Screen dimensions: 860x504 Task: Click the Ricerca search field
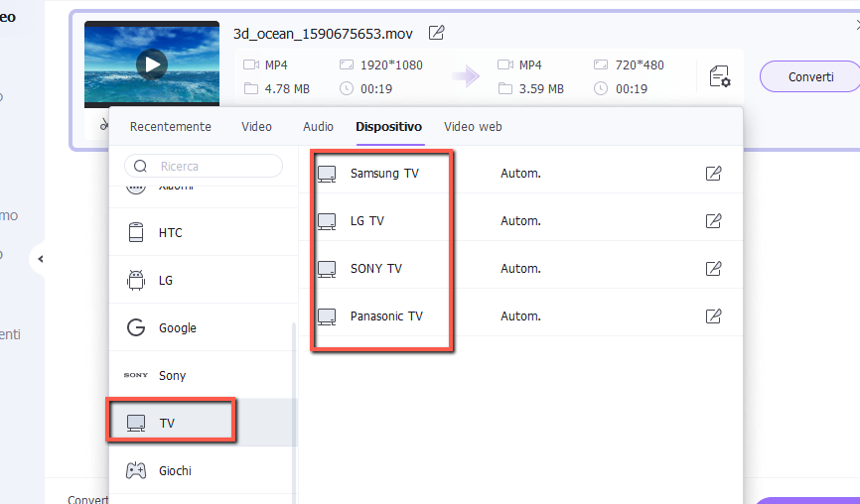(214, 167)
